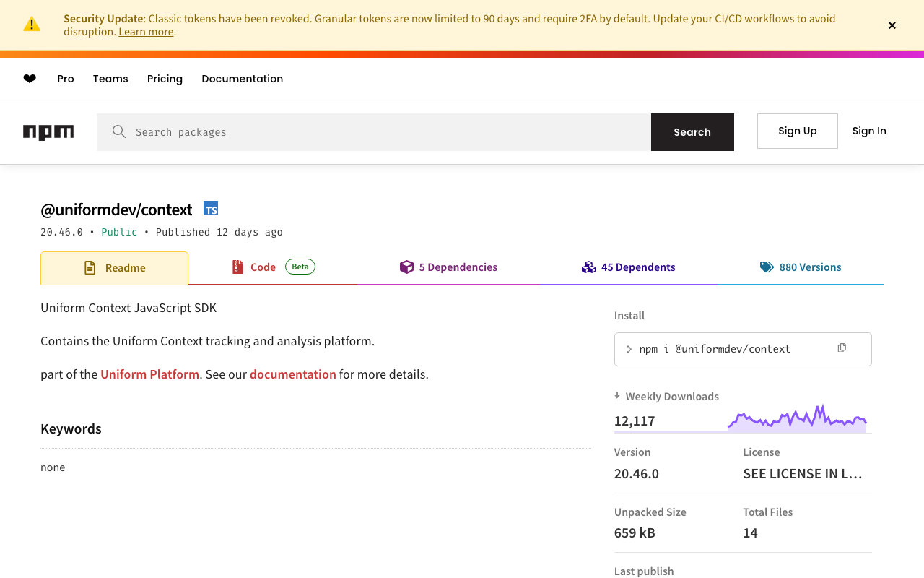
Task: Click the weekly downloads sparkline chart
Action: (x=797, y=419)
